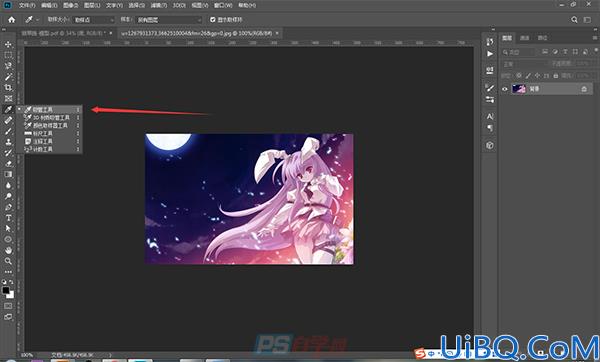The width and height of the screenshot is (600, 362).
Task: Select the Brush tool
Action: (x=8, y=131)
